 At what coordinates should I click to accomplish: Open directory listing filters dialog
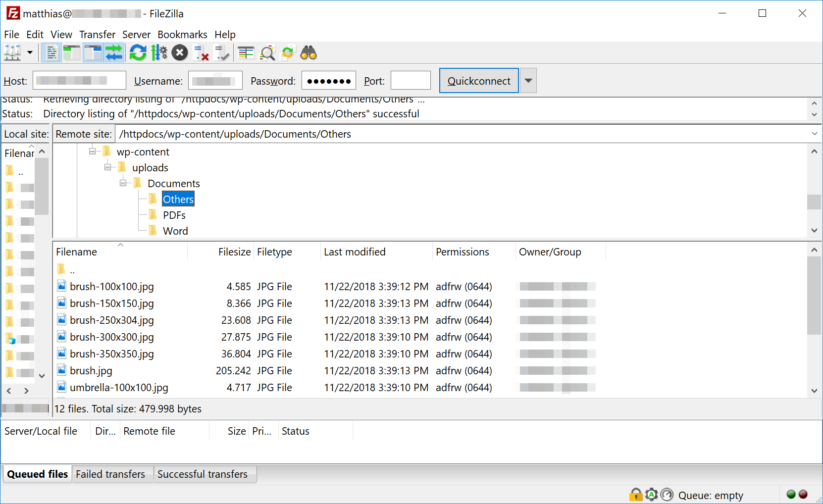point(246,53)
